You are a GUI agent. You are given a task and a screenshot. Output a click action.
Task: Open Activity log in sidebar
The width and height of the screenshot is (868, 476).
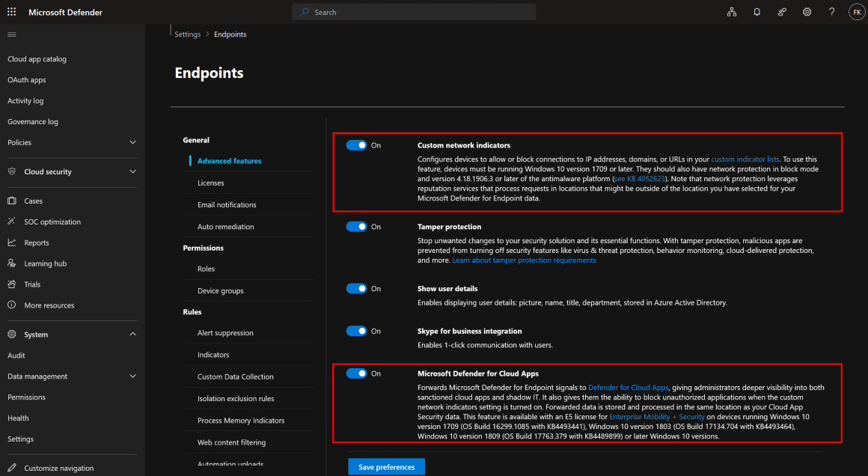25,101
